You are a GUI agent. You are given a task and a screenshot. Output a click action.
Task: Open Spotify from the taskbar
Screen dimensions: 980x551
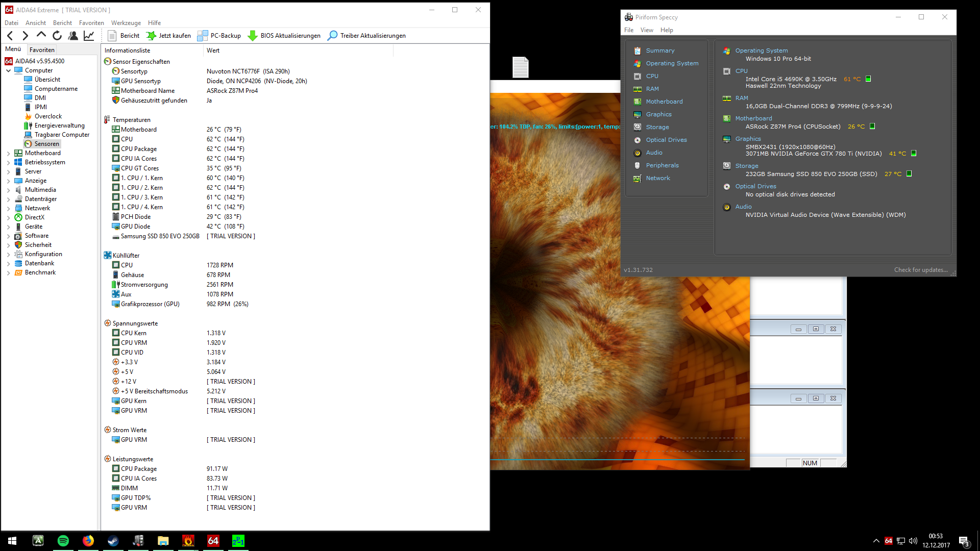coord(63,541)
